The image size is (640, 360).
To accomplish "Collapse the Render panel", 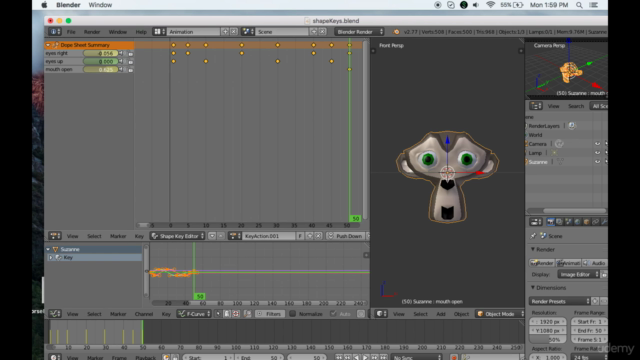I will point(533,249).
